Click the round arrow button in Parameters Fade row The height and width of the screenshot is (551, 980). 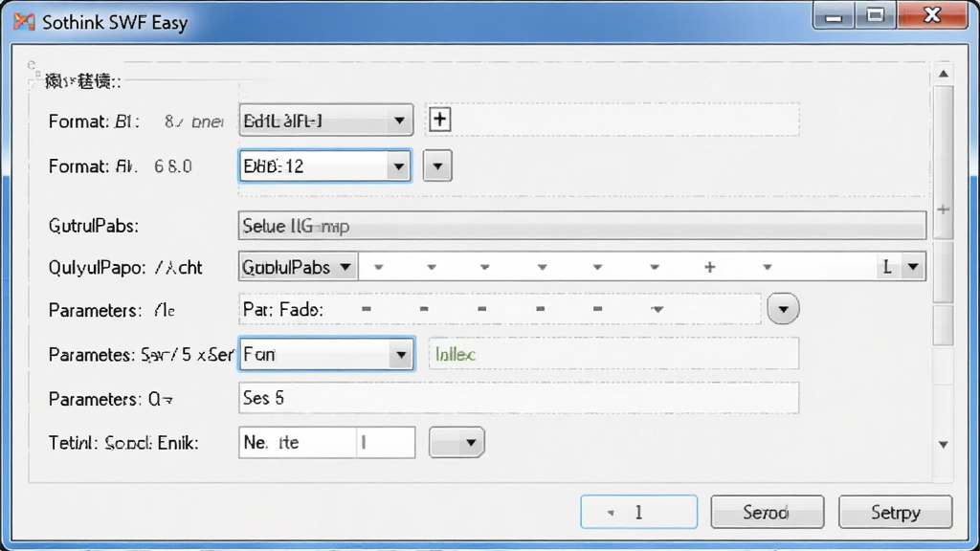pos(783,309)
